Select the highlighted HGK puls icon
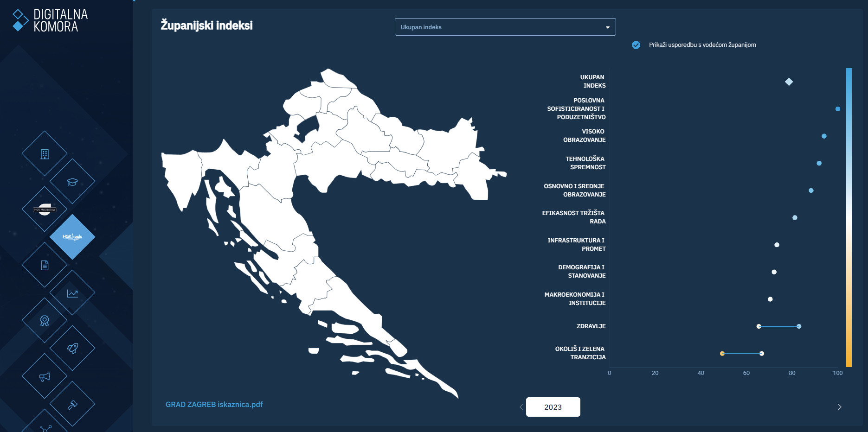Screen dimensions: 868x432 [73, 237]
